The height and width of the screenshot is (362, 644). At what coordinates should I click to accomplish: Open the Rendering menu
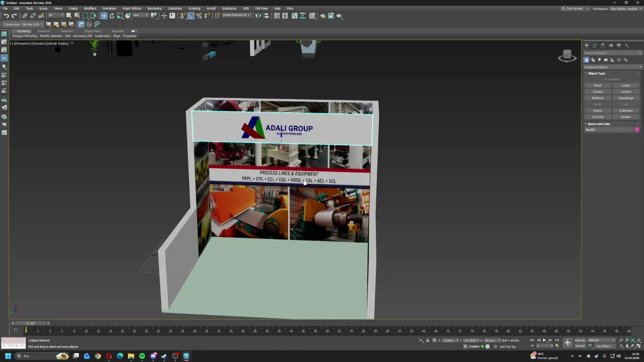tap(154, 9)
